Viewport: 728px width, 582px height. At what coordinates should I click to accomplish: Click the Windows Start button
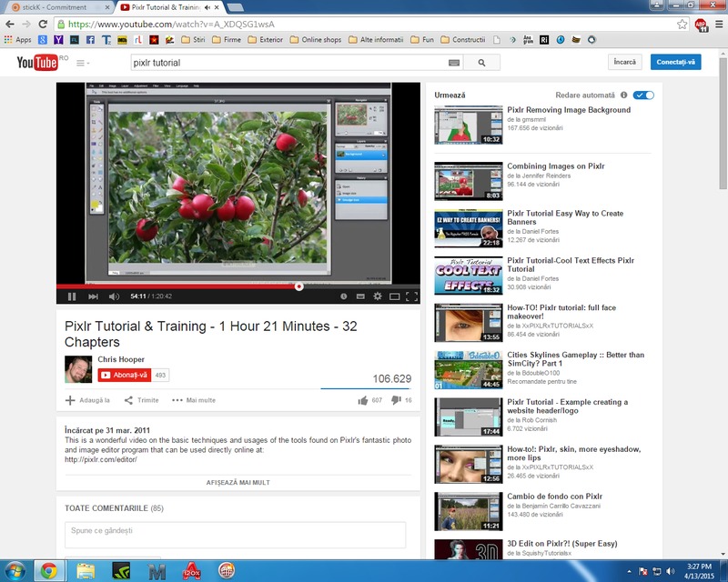point(14,571)
